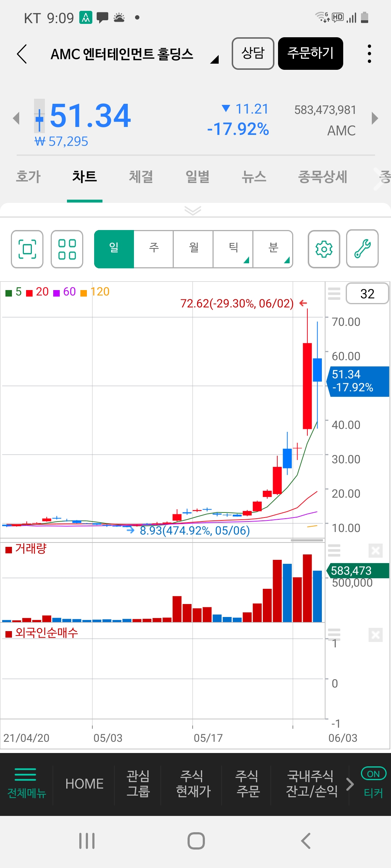Tap foreign net-buy panel handle icon
This screenshot has width=391, height=868.
(334, 635)
